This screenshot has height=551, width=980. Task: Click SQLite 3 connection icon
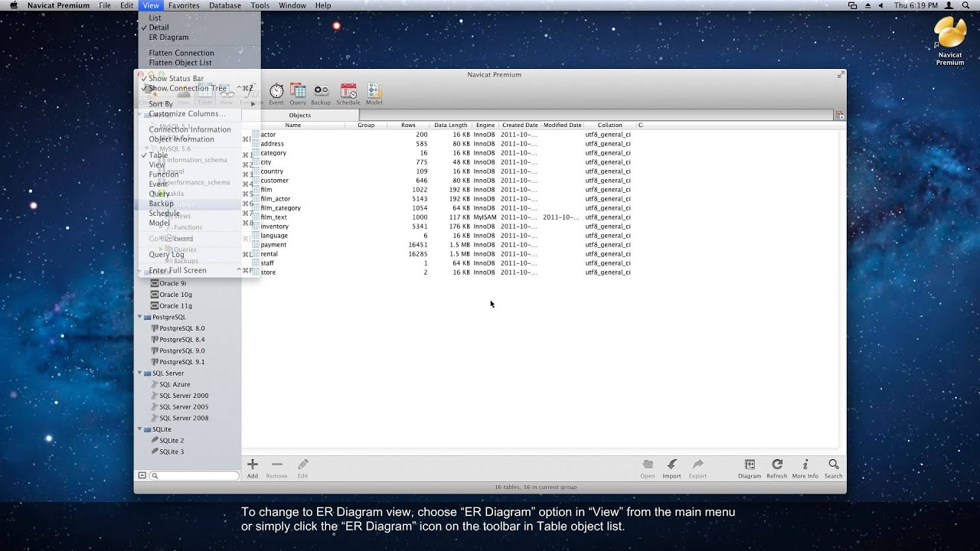(x=154, y=452)
